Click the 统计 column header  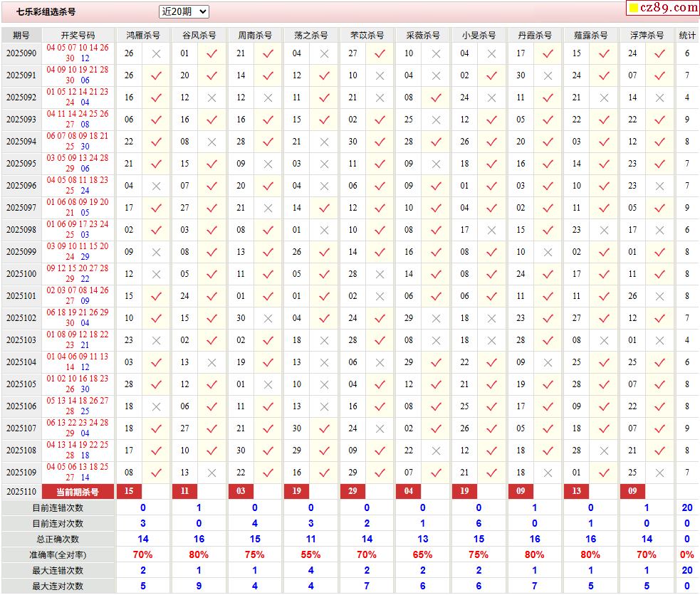(x=687, y=36)
